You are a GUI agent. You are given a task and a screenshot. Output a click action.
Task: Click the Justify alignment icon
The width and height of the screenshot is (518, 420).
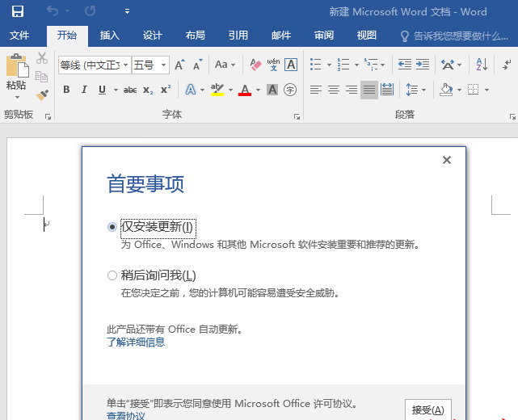coord(369,90)
